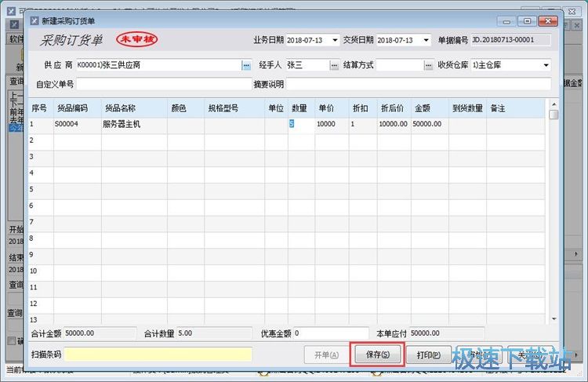588x382 pixels.
Task: Click the quantity cell showing 5
Action: pyautogui.click(x=301, y=124)
